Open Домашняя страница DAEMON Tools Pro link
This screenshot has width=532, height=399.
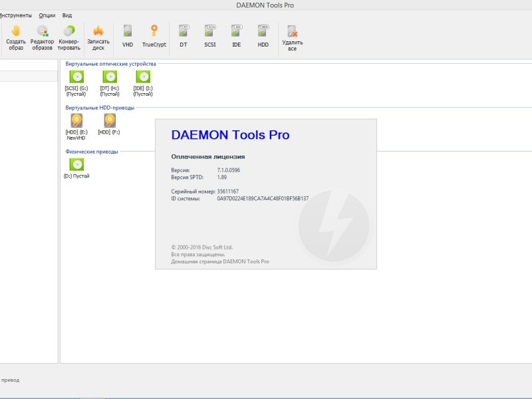coord(220,261)
